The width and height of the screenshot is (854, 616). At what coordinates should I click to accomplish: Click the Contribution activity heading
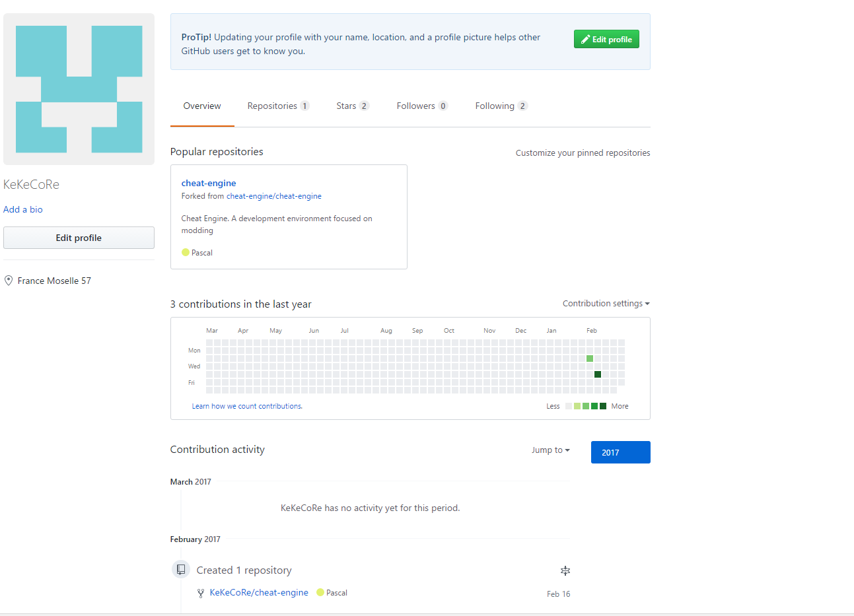(x=217, y=450)
